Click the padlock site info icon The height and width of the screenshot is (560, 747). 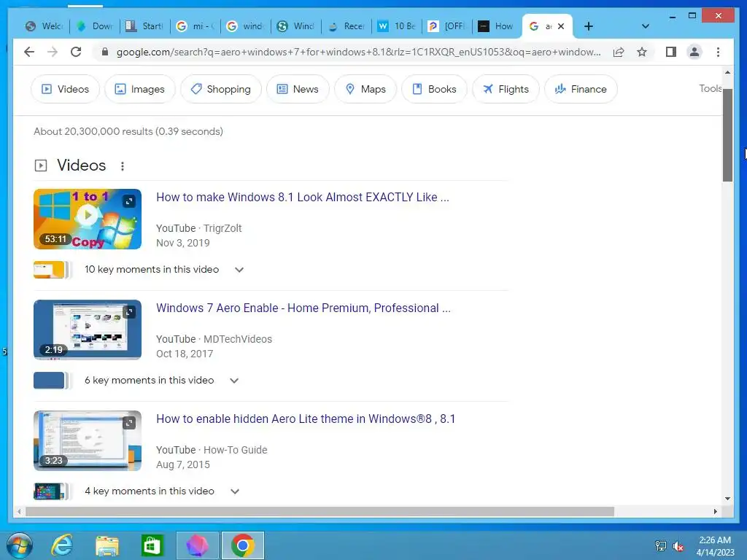(x=105, y=52)
